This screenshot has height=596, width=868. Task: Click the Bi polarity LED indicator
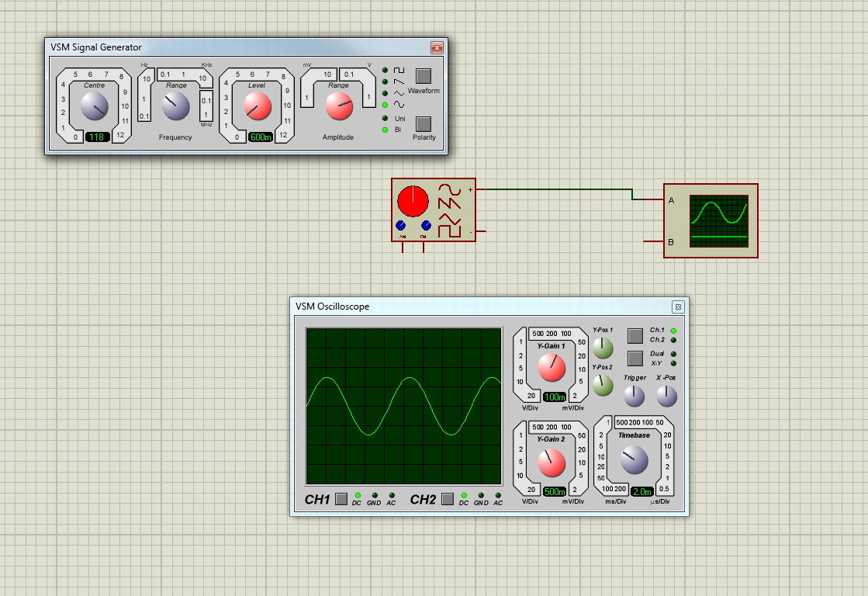[385, 130]
